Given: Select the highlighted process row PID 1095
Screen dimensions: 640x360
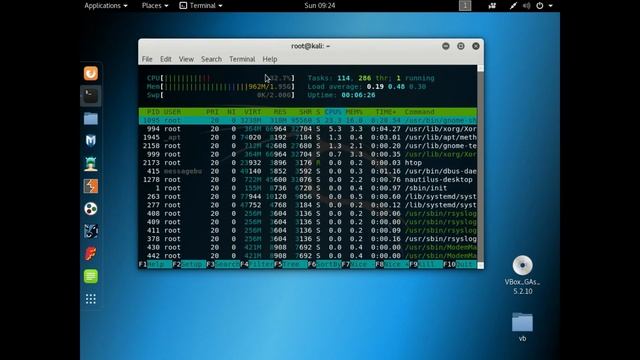Looking at the screenshot, I should 308,120.
